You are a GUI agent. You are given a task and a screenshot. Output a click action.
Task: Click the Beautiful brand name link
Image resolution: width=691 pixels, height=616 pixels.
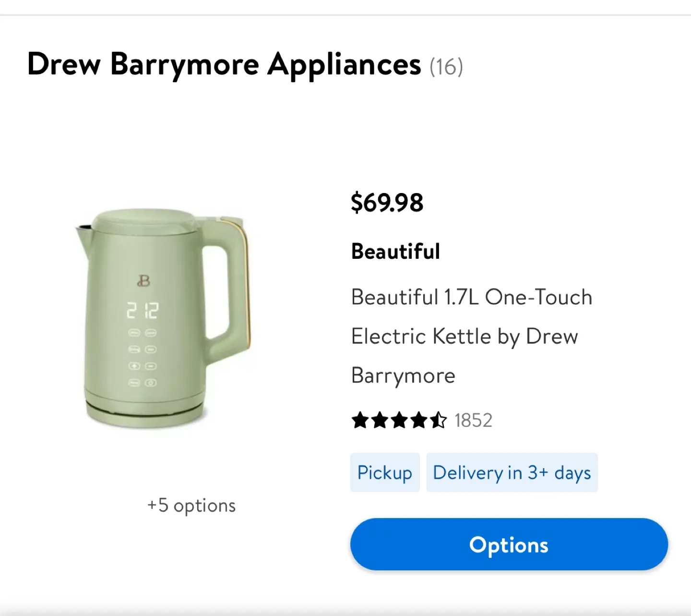(x=395, y=251)
